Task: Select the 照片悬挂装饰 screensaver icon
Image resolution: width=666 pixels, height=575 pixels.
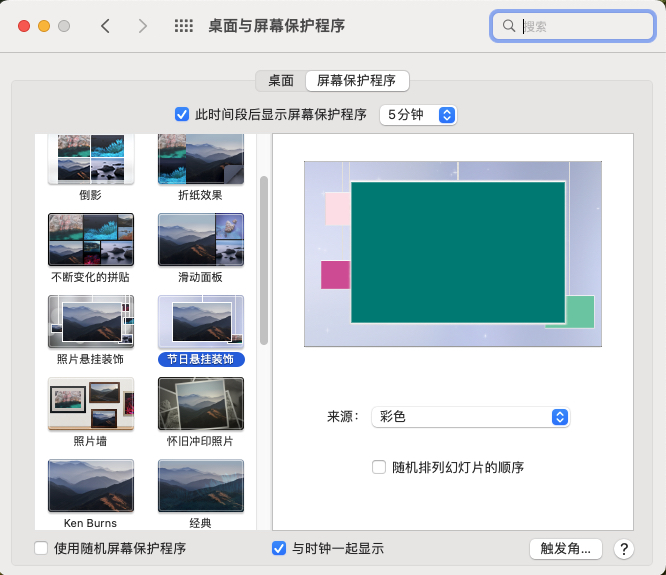Action: click(90, 322)
